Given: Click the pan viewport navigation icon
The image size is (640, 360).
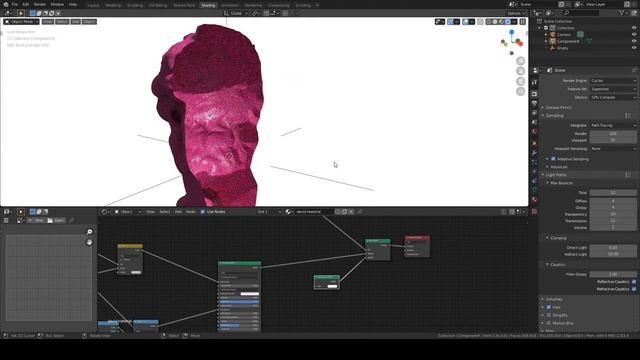Looking at the screenshot, I should point(520,71).
